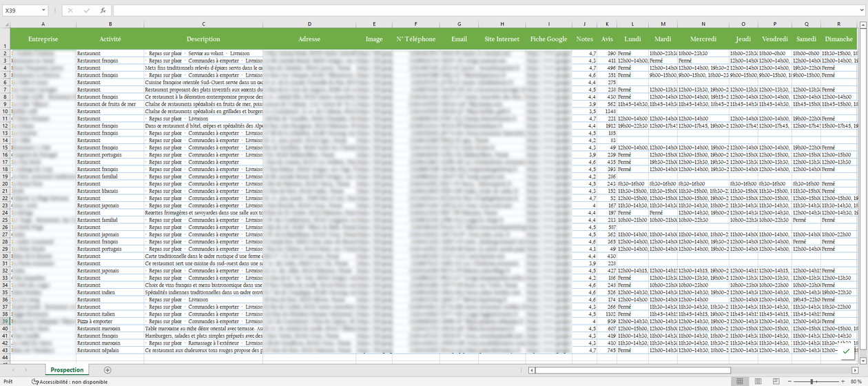Open the Name Box dropdown arrow
The height and width of the screenshot is (386, 868).
coord(44,10)
